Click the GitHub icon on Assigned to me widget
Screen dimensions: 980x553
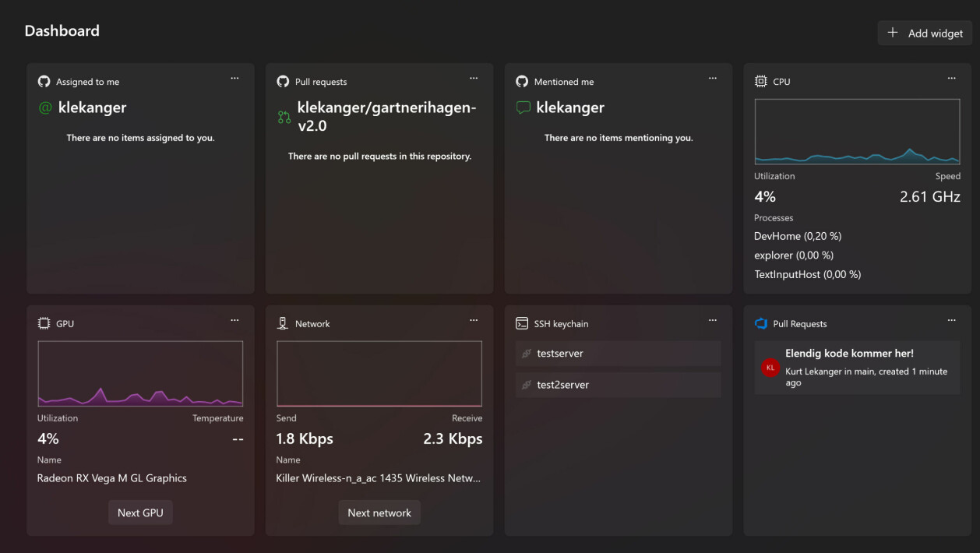(44, 81)
